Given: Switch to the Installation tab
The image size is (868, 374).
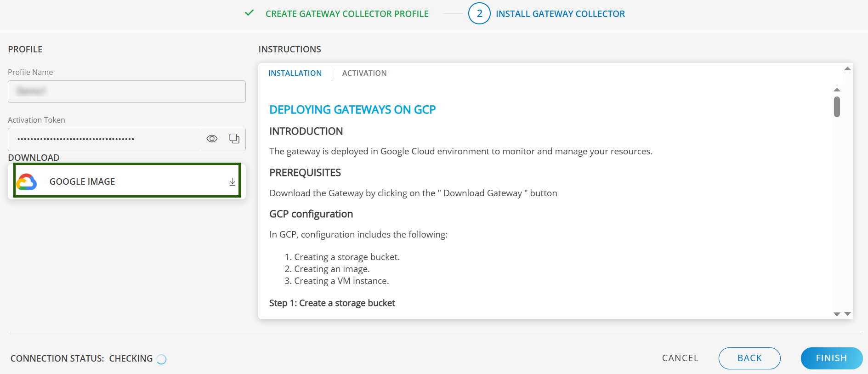Looking at the screenshot, I should [x=295, y=73].
